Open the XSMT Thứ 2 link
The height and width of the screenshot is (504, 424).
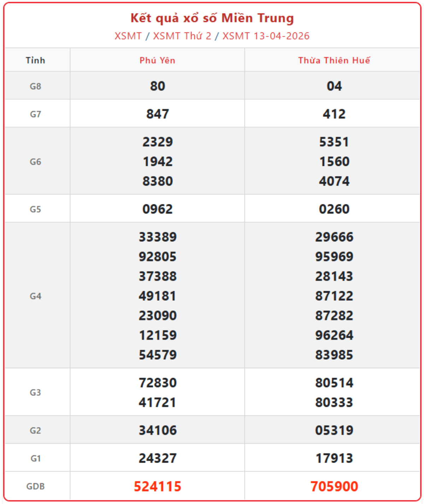(x=182, y=36)
